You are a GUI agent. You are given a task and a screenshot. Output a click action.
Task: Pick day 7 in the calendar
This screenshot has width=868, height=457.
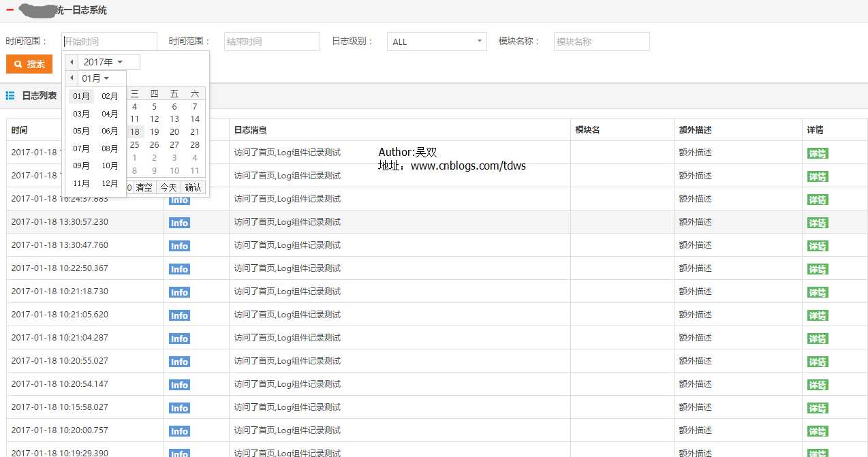[x=195, y=106]
